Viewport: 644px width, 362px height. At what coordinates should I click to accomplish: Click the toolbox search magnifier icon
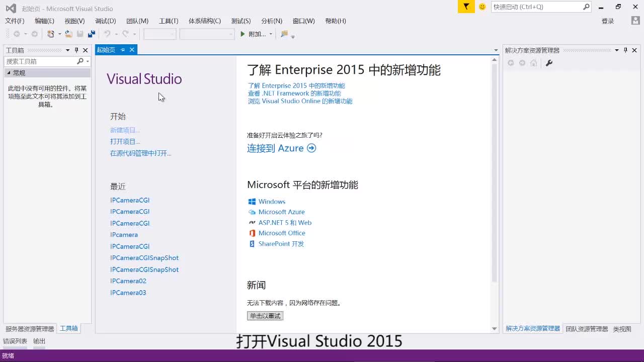(80, 61)
